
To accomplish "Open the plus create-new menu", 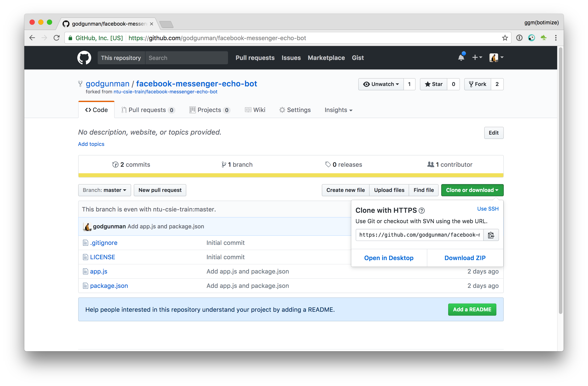I will (477, 58).
